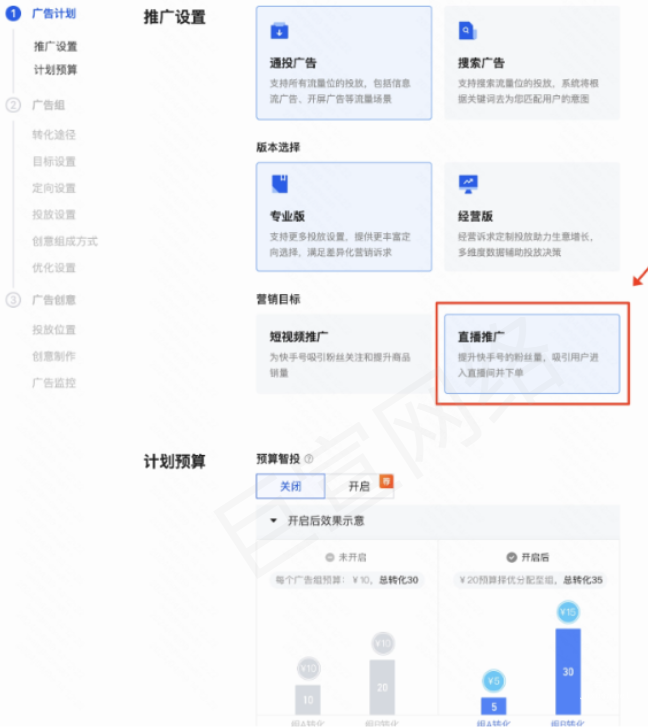This screenshot has width=648, height=727.
Task: Select 短视频推广 marketing goal
Action: point(344,354)
